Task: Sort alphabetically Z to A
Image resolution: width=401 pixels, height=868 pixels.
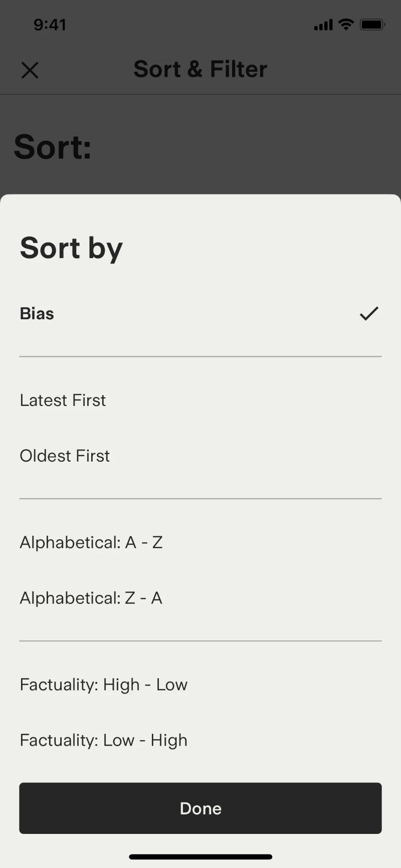Action: click(91, 597)
